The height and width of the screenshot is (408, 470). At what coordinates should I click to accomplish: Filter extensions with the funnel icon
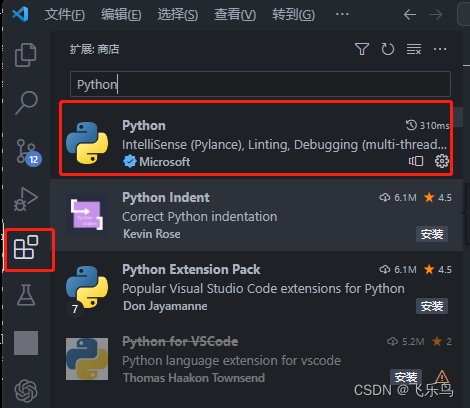coord(362,49)
